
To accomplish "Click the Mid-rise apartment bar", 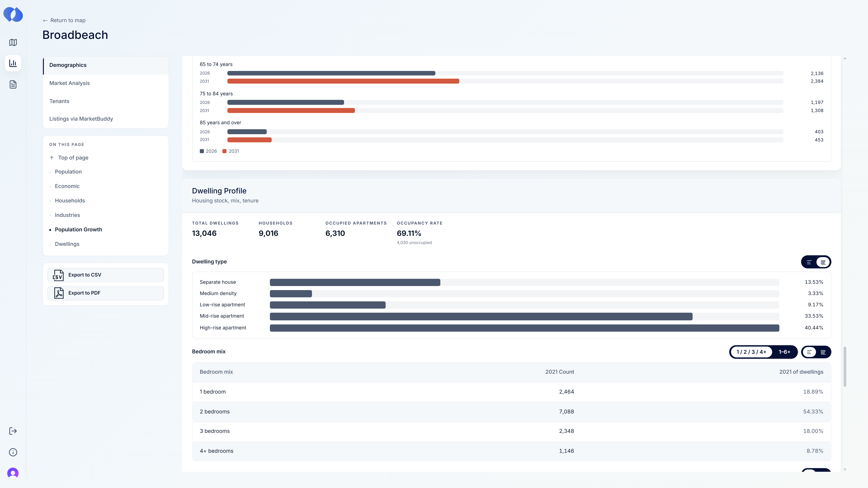I will point(481,317).
